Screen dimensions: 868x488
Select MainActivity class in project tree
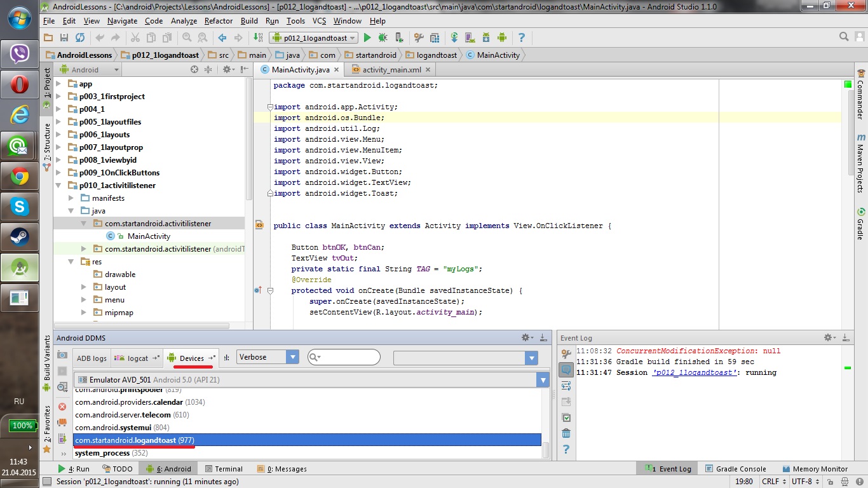(149, 236)
